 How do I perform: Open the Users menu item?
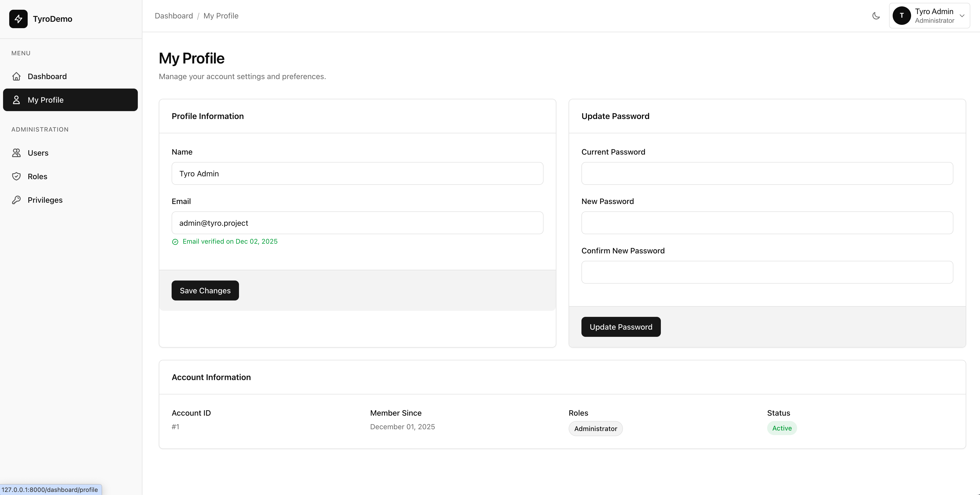tap(38, 153)
